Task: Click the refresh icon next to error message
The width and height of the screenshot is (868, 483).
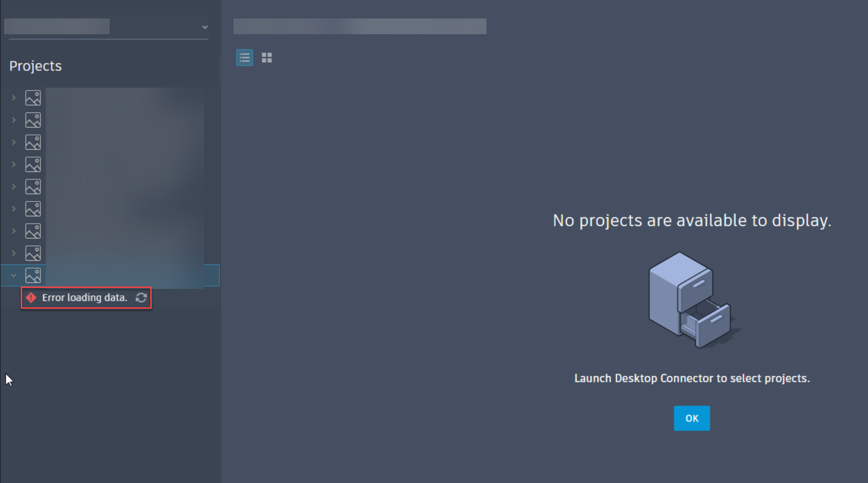Action: tap(141, 298)
